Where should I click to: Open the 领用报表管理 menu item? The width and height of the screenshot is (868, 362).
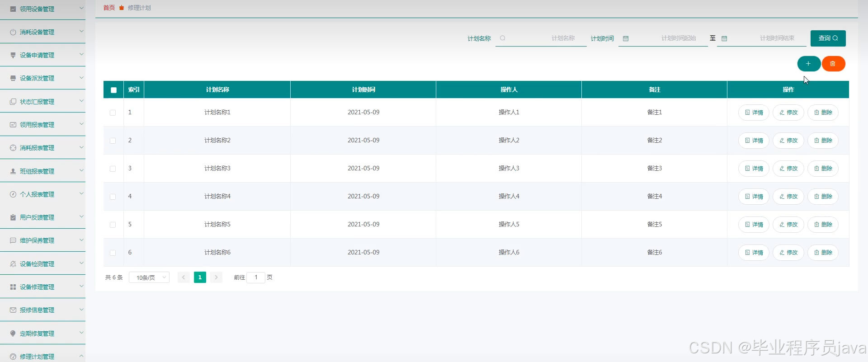[42, 125]
